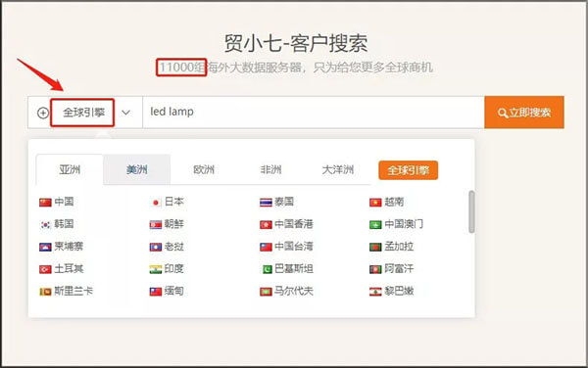Click the keyword field containing led lamp
This screenshot has height=368, width=588.
click(314, 113)
